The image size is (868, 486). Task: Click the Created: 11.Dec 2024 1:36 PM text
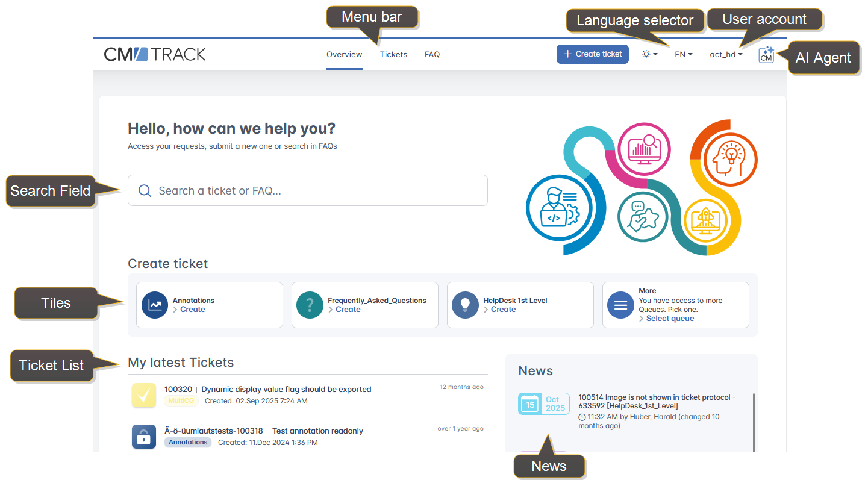coord(268,443)
